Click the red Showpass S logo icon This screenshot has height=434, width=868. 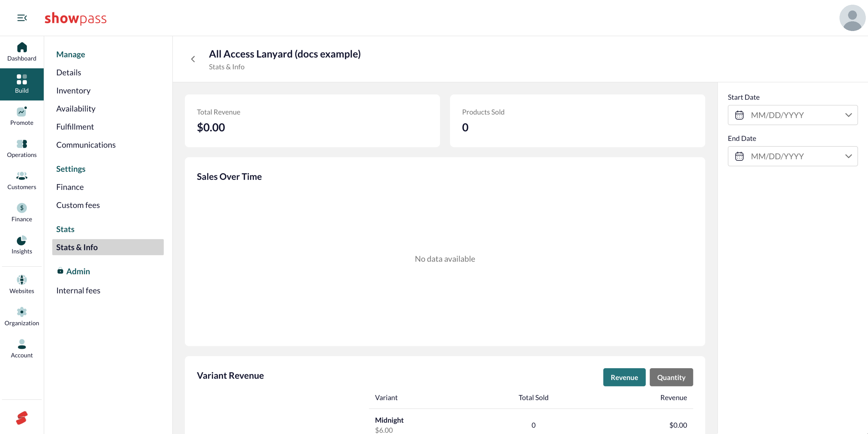coord(22,418)
